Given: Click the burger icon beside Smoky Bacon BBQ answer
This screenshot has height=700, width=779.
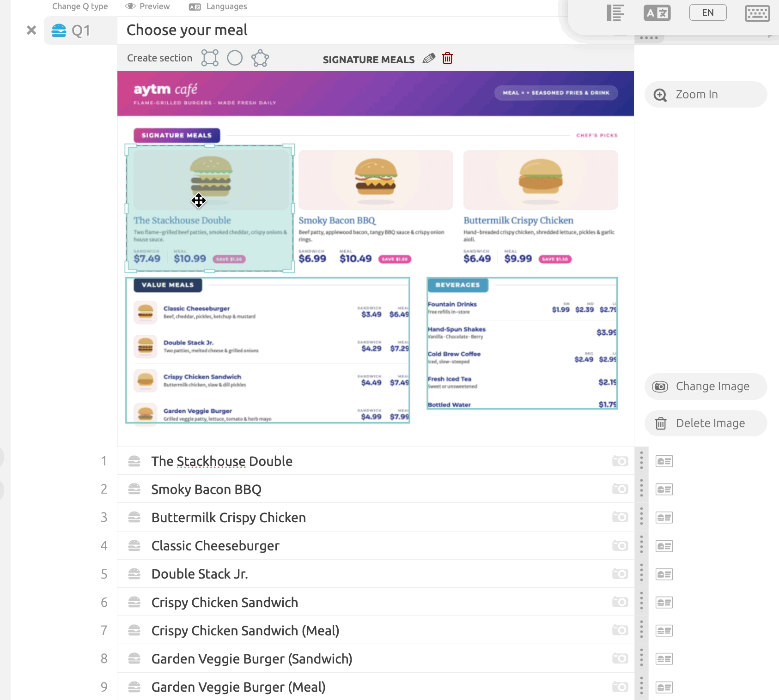Looking at the screenshot, I should coord(134,489).
